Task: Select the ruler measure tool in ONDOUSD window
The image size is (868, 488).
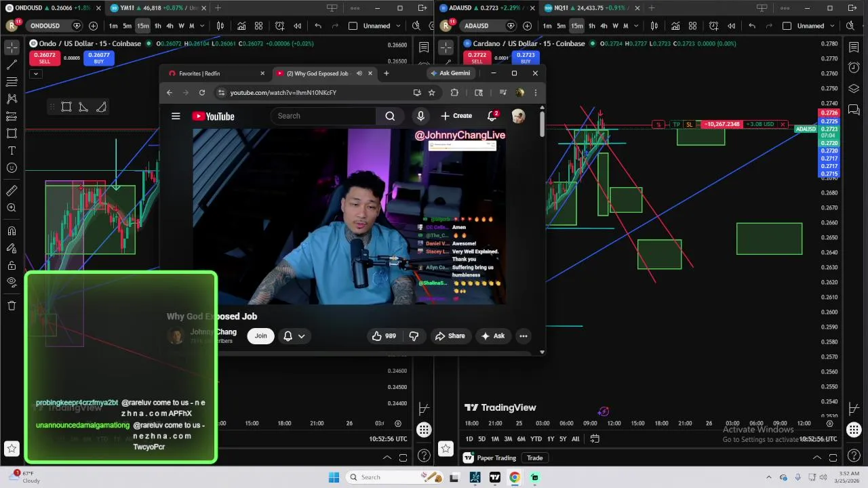Action: (x=12, y=191)
